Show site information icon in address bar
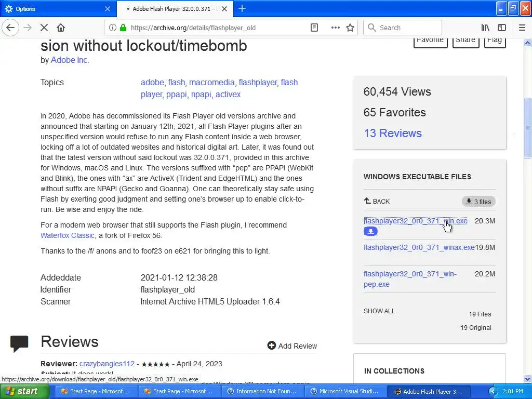The image size is (532, 399). pos(112,28)
